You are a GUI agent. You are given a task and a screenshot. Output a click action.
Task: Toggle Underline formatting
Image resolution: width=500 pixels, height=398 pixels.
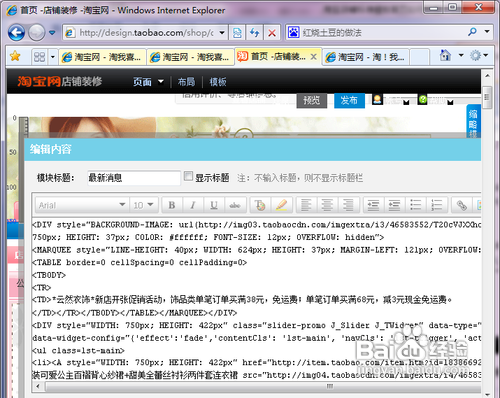pos(214,205)
